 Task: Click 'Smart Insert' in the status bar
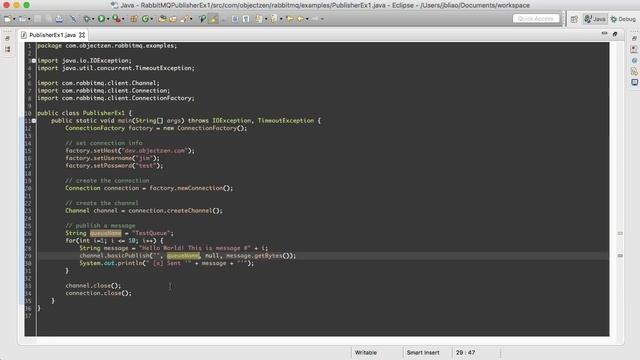tap(423, 353)
